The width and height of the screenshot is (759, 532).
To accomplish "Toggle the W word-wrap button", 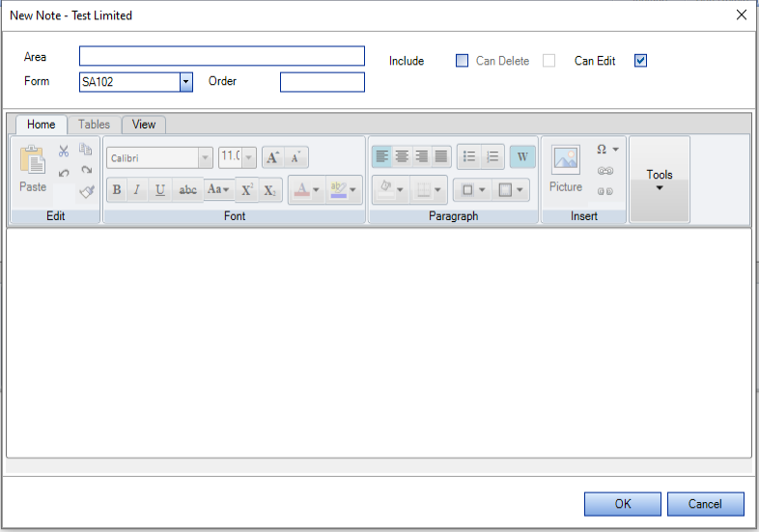I will pos(522,156).
